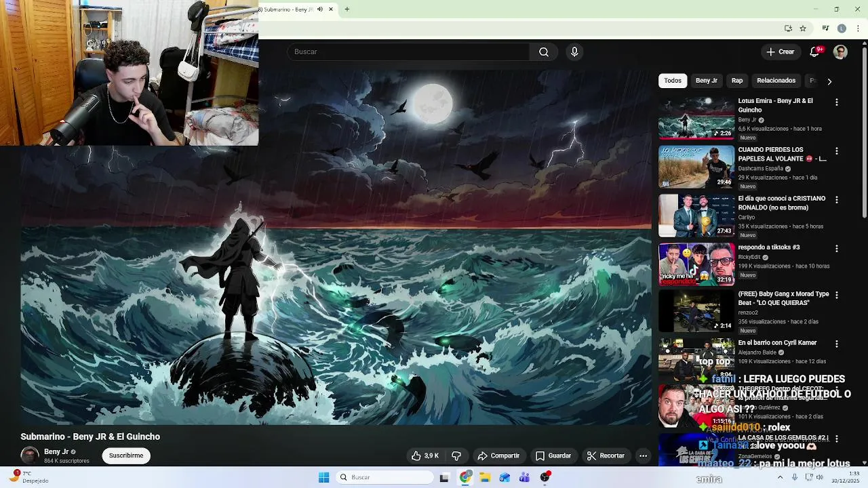Viewport: 868px width, 488px height.
Task: Select the Todos filter chip
Action: click(x=673, y=81)
